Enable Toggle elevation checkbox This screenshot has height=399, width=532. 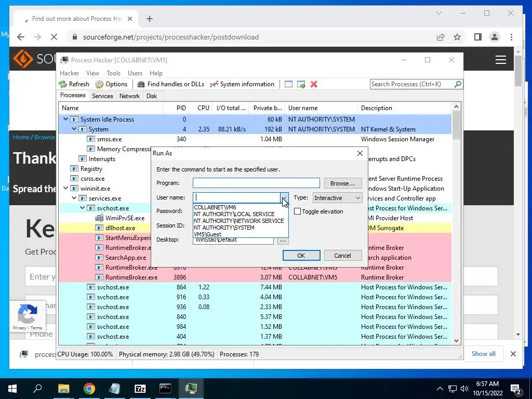(297, 211)
